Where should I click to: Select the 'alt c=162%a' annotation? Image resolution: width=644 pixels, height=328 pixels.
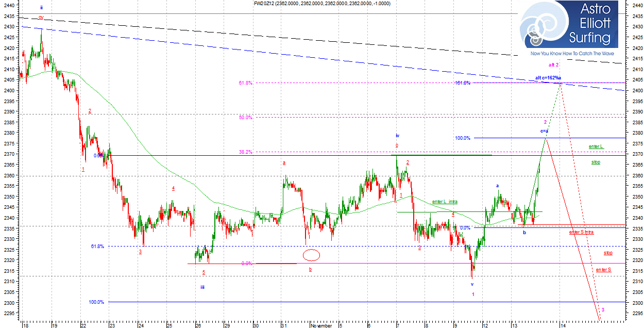548,78
